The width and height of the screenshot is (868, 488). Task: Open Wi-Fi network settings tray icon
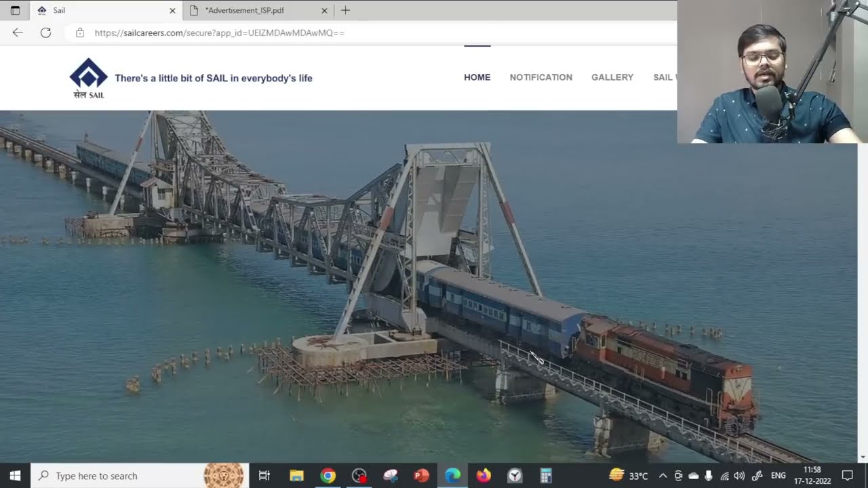(725, 476)
